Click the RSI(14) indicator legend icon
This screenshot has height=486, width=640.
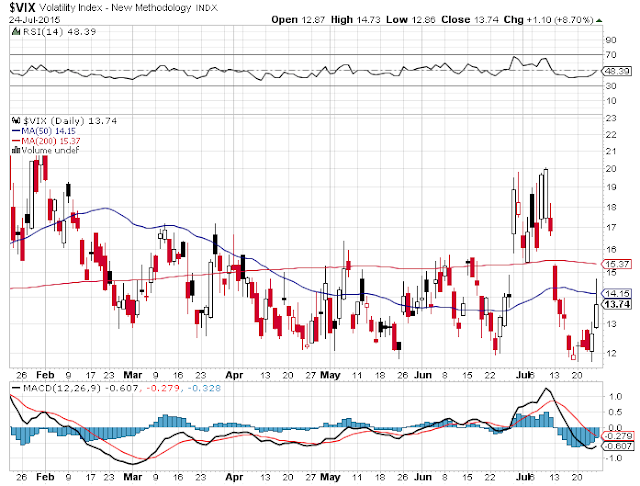pyautogui.click(x=16, y=31)
